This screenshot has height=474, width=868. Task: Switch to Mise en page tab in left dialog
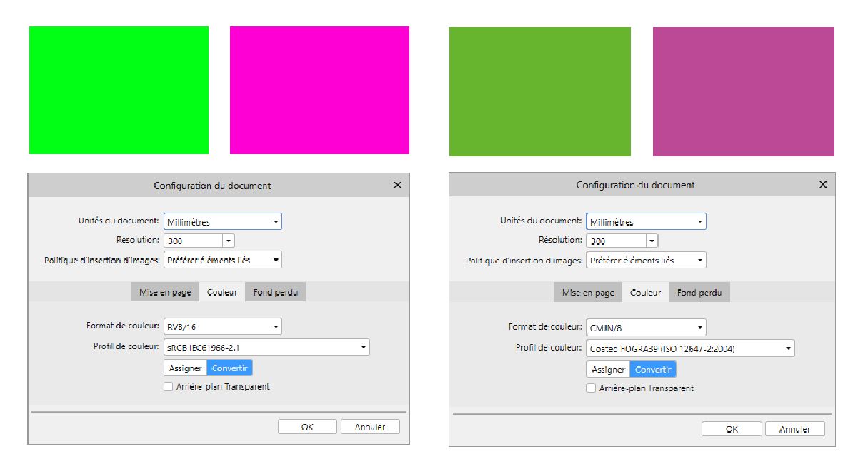(165, 292)
